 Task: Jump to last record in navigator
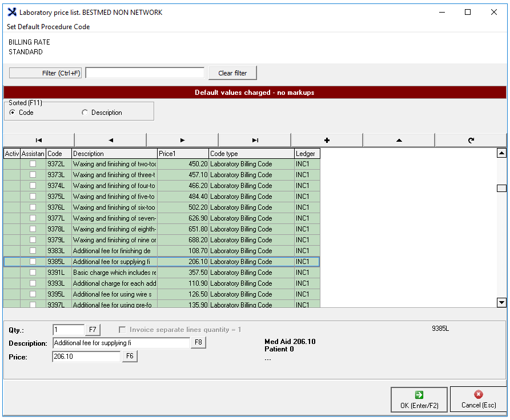255,140
